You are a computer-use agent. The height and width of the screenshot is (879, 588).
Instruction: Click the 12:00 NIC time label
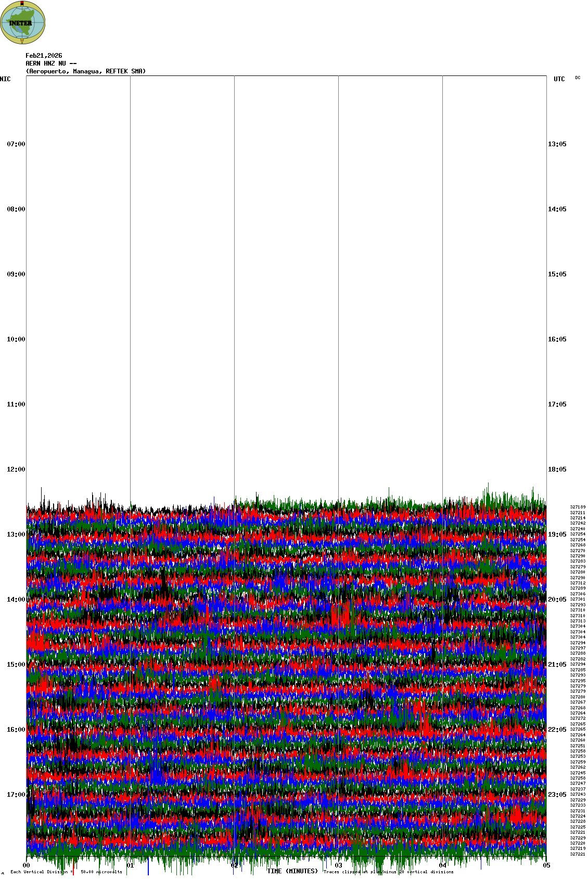coord(16,469)
